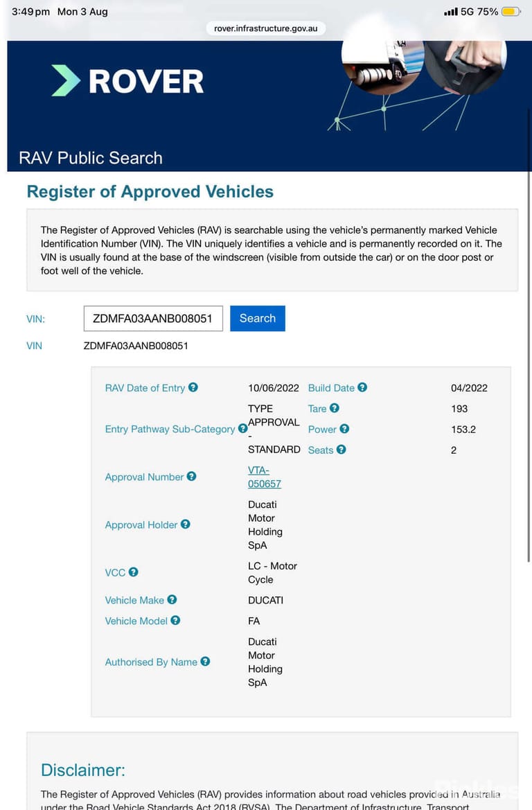Select the DUCATI vehicle make value

[x=265, y=600]
